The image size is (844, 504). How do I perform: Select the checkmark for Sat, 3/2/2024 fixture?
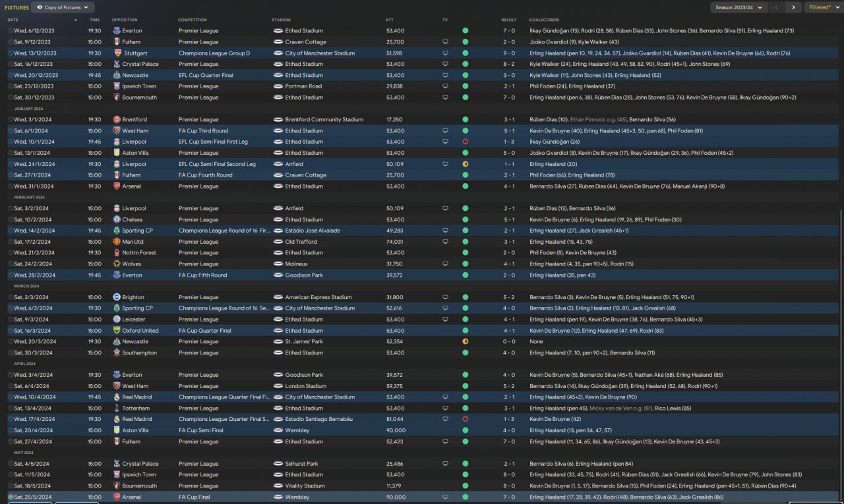point(11,209)
